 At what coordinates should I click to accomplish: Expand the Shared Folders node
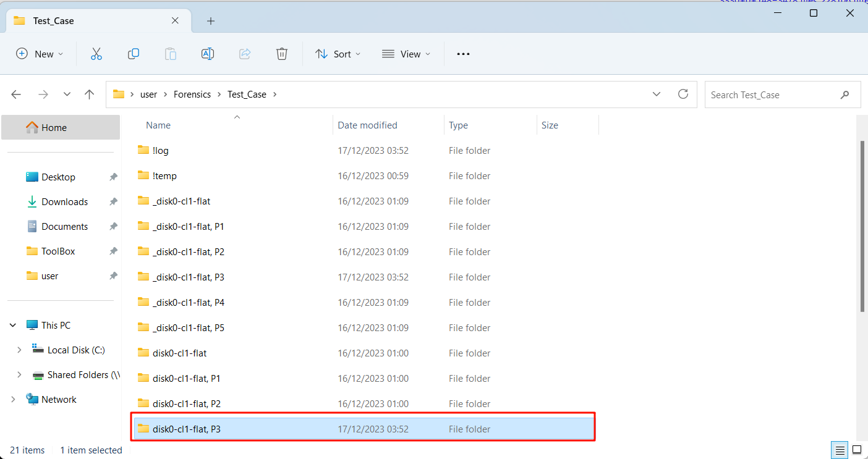[x=19, y=375]
